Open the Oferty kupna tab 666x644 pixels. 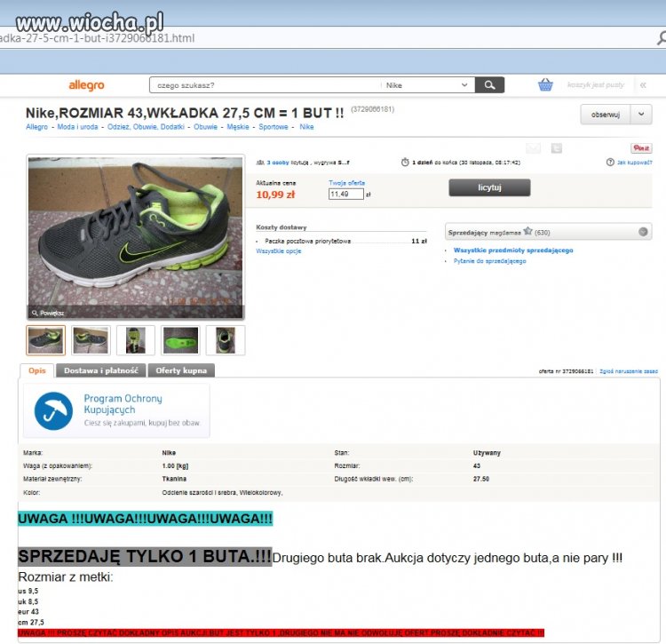181,370
